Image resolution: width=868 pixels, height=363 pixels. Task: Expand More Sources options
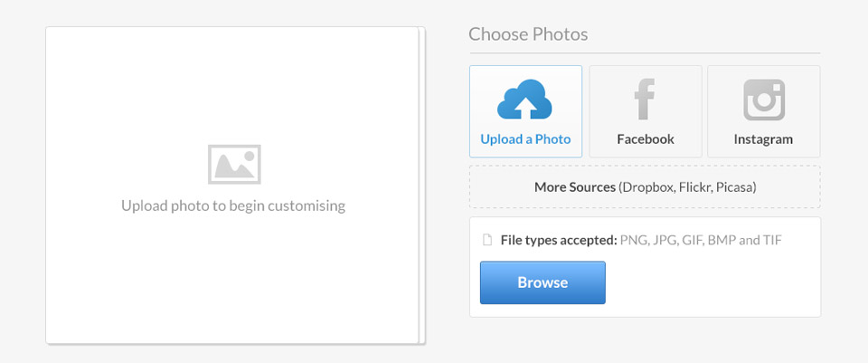tap(645, 187)
